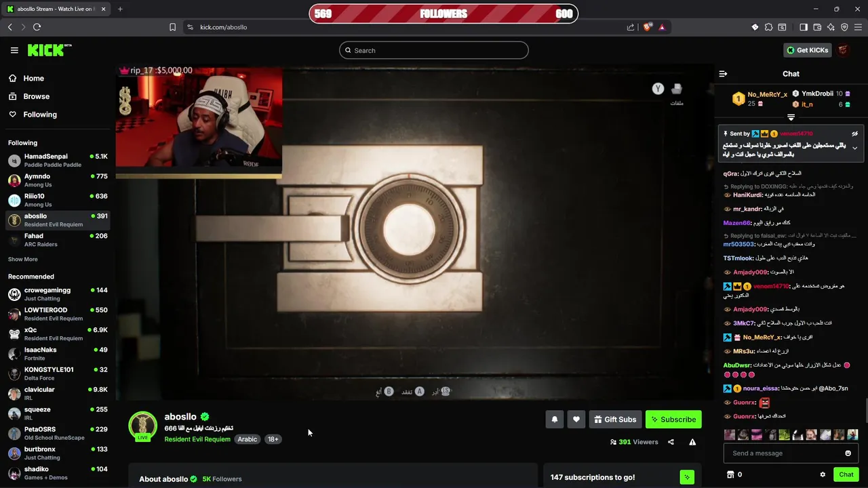Go back in browser history
The width and height of the screenshot is (868, 488).
9,27
